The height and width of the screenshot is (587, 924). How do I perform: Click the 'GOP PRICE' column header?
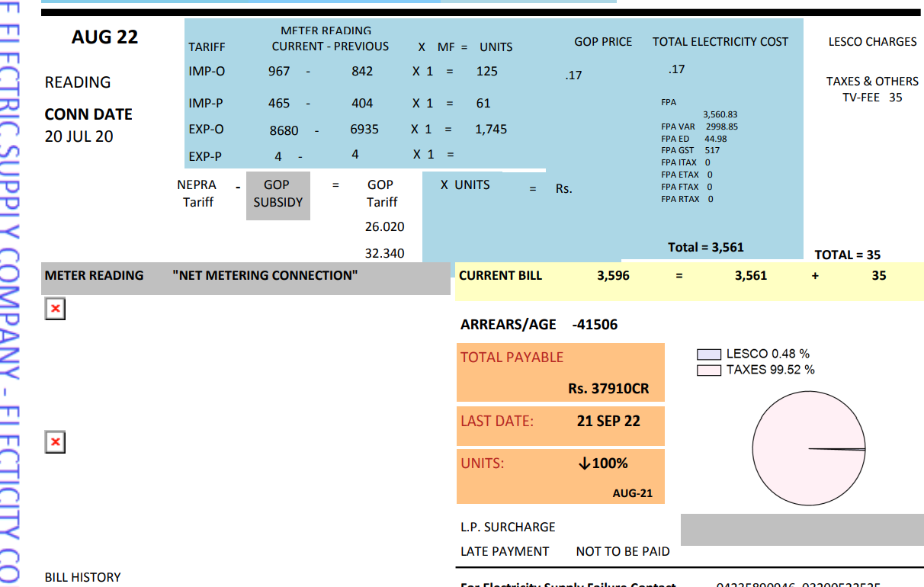pos(603,42)
